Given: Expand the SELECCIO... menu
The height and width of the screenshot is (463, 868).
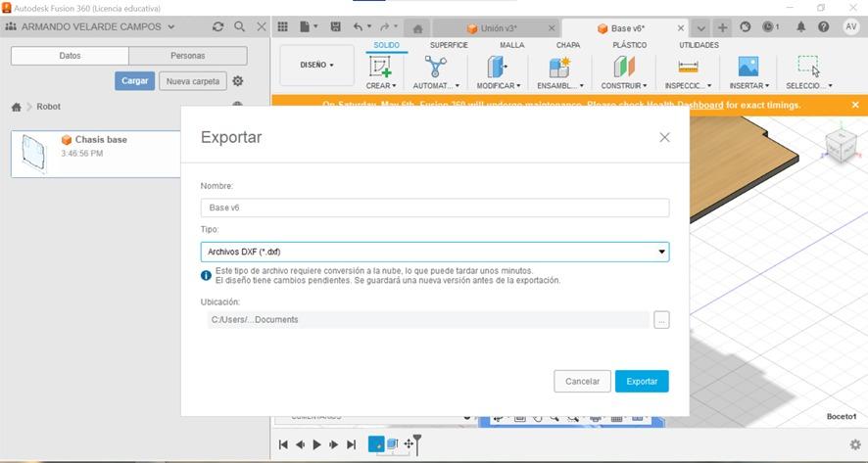Looking at the screenshot, I should tap(809, 86).
